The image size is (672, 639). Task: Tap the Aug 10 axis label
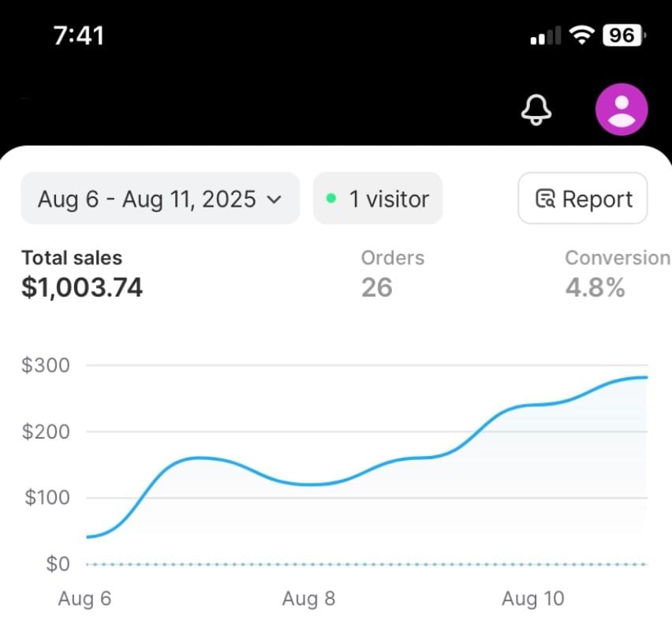[x=532, y=598]
